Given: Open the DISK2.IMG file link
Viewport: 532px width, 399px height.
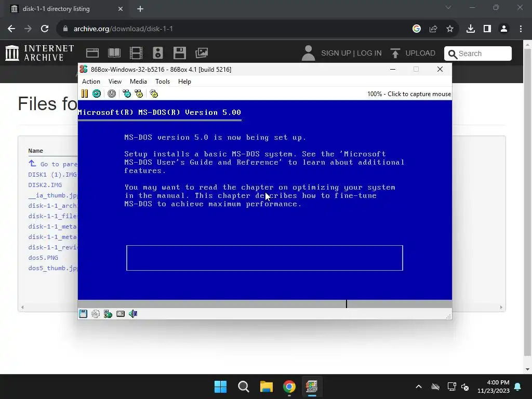Looking at the screenshot, I should [x=45, y=185].
